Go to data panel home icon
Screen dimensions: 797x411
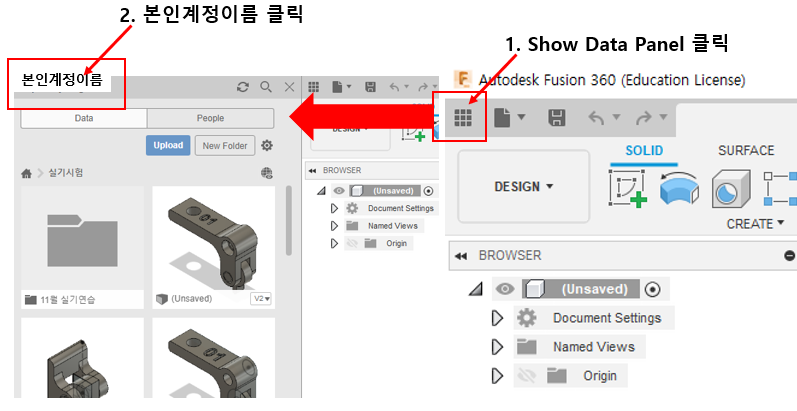26,174
